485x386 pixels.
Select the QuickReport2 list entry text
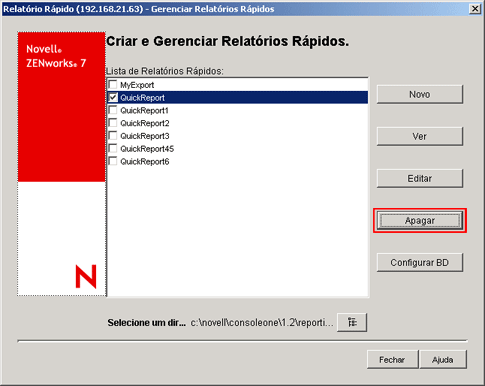pyautogui.click(x=145, y=123)
